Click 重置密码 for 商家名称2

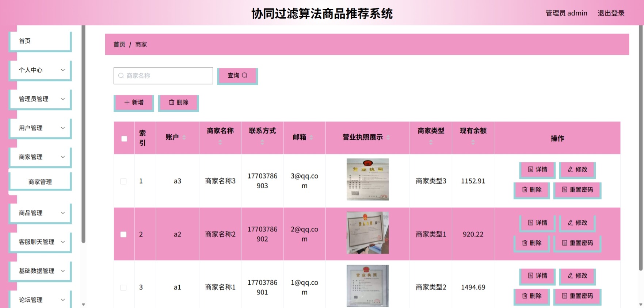577,243
